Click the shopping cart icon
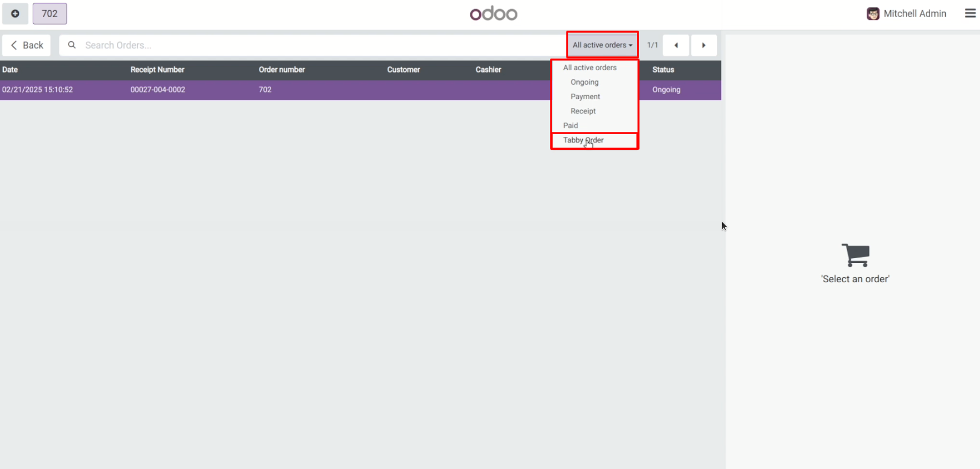 pyautogui.click(x=855, y=255)
